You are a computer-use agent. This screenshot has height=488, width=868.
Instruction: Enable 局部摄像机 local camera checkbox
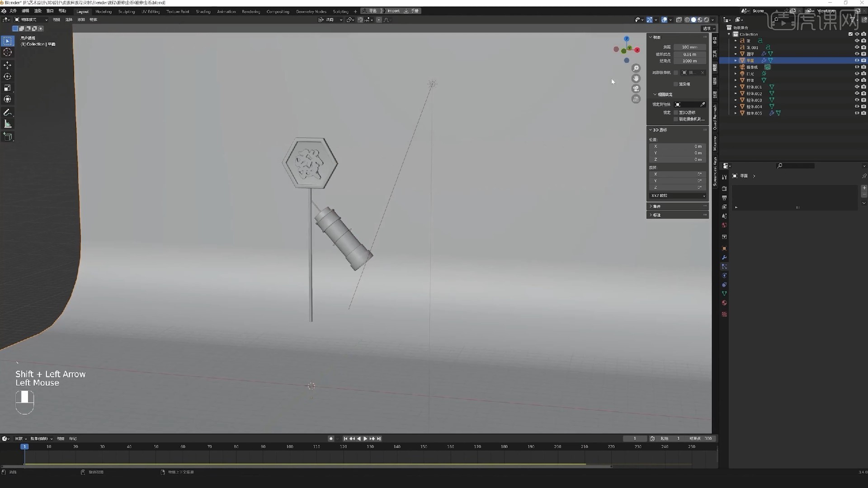point(676,73)
